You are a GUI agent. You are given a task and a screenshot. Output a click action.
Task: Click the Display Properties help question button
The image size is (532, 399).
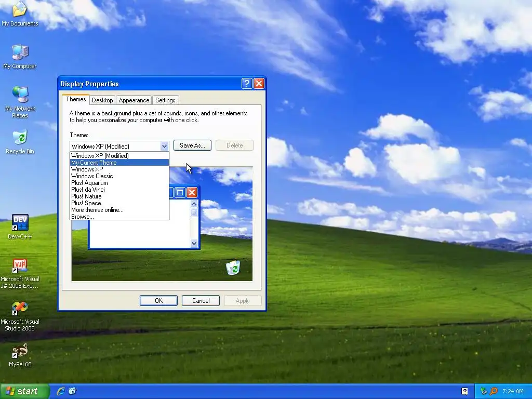247,84
